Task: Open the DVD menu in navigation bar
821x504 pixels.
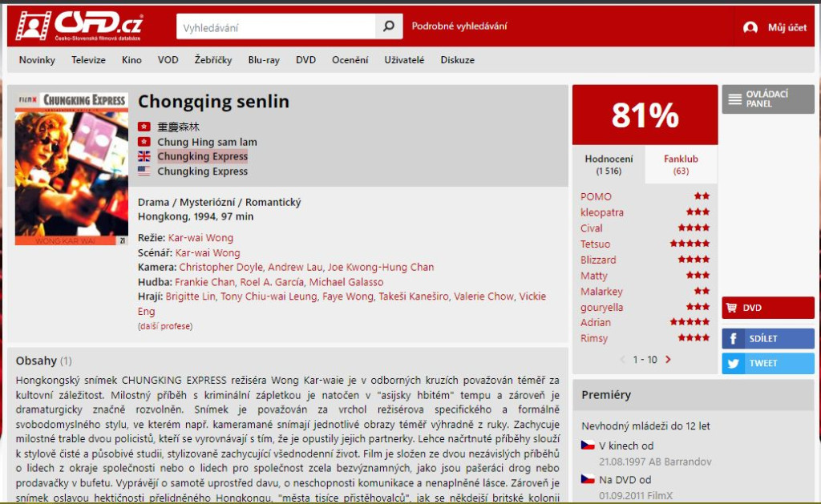Action: pos(305,60)
